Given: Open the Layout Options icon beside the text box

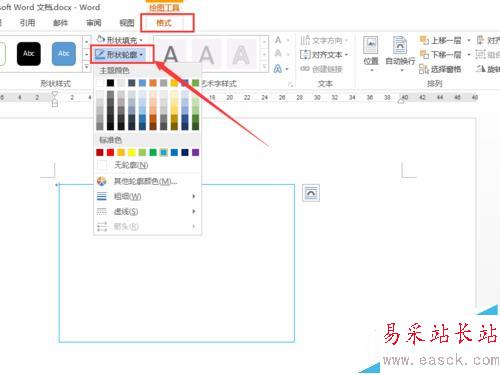Looking at the screenshot, I should coord(311,193).
